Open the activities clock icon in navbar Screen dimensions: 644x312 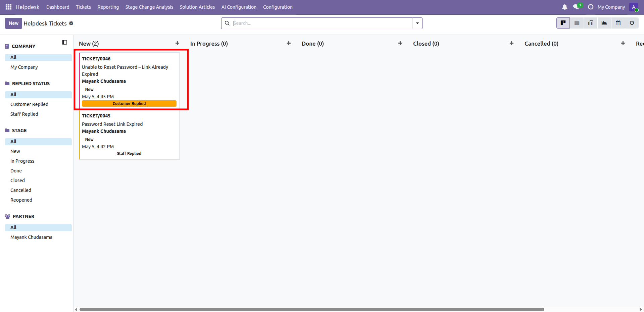click(x=591, y=7)
